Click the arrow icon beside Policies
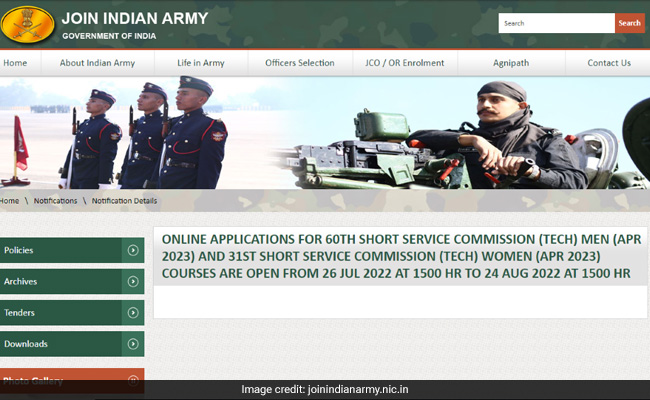 (x=133, y=250)
